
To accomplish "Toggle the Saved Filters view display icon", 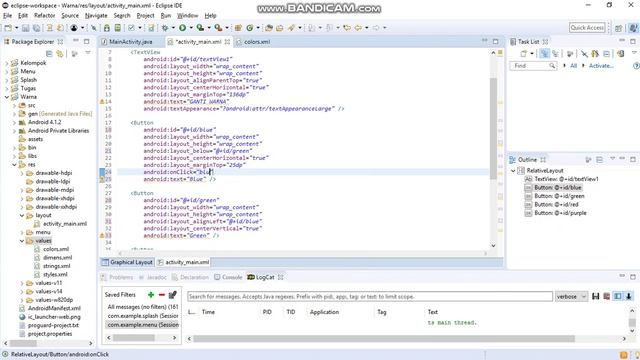I will tap(618, 296).
